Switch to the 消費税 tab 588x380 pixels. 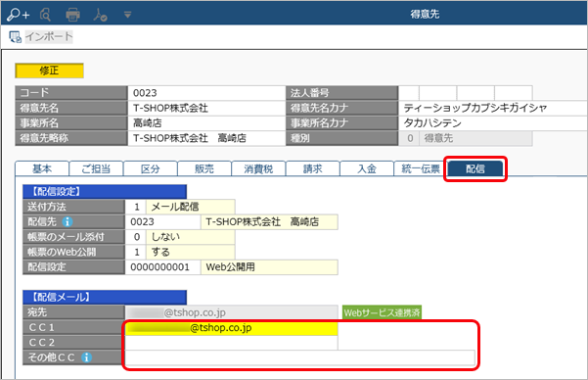(258, 168)
